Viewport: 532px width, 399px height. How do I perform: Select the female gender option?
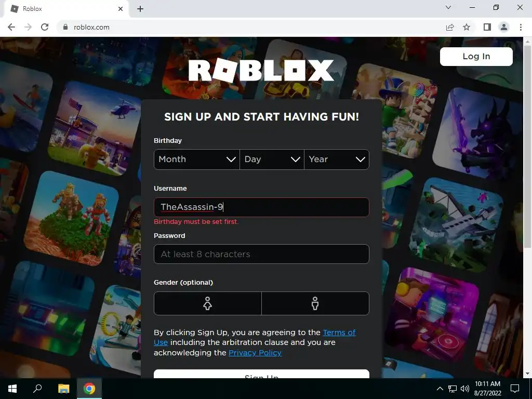208,303
